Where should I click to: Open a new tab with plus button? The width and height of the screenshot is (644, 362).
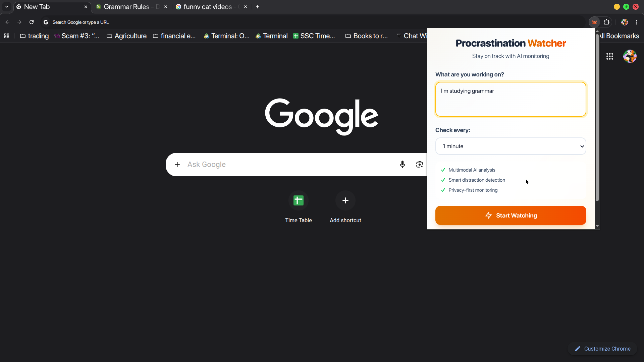click(x=258, y=7)
